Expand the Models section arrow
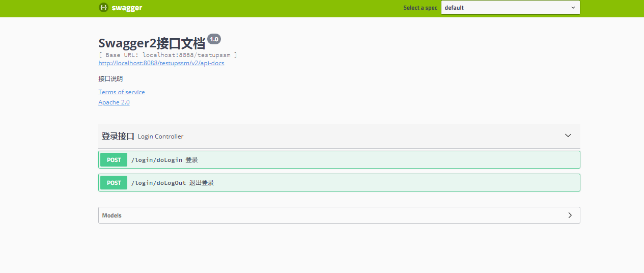The image size is (644, 273). [x=570, y=215]
